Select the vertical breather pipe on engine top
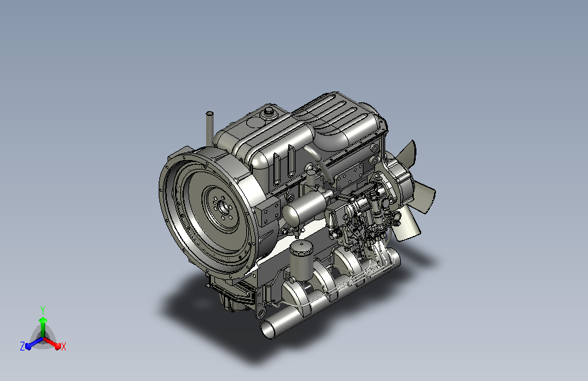 [210, 129]
